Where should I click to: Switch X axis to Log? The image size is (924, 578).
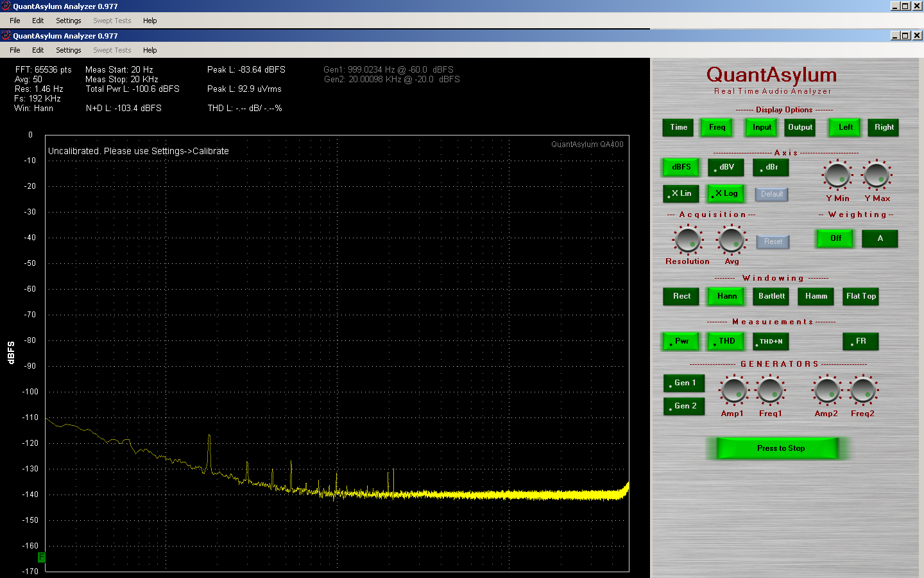click(726, 193)
